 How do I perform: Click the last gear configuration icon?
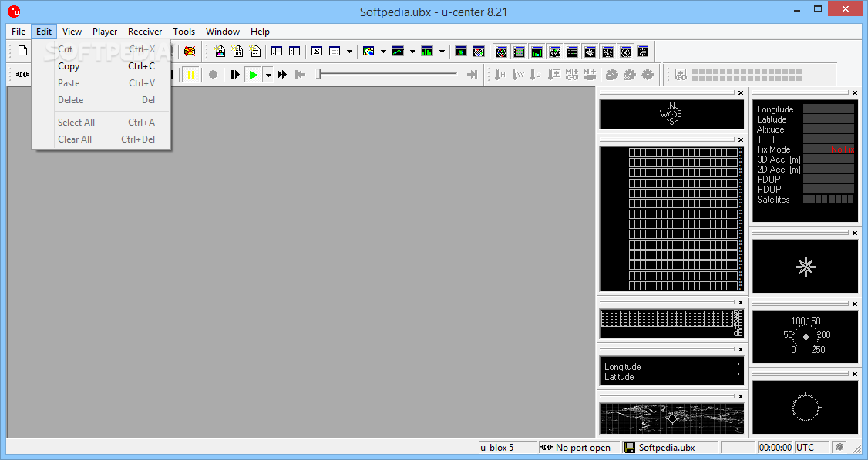click(x=647, y=74)
